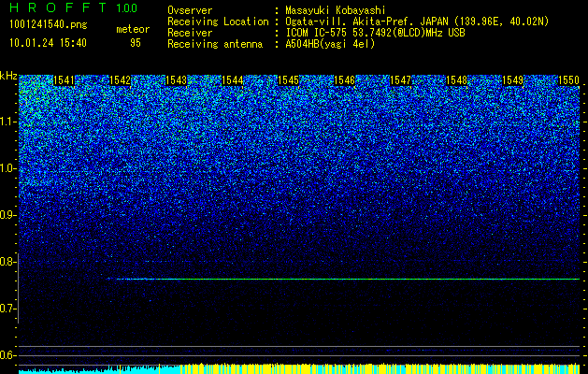Click the Receiving antenna label
This screenshot has height=374, width=588.
pyautogui.click(x=215, y=44)
